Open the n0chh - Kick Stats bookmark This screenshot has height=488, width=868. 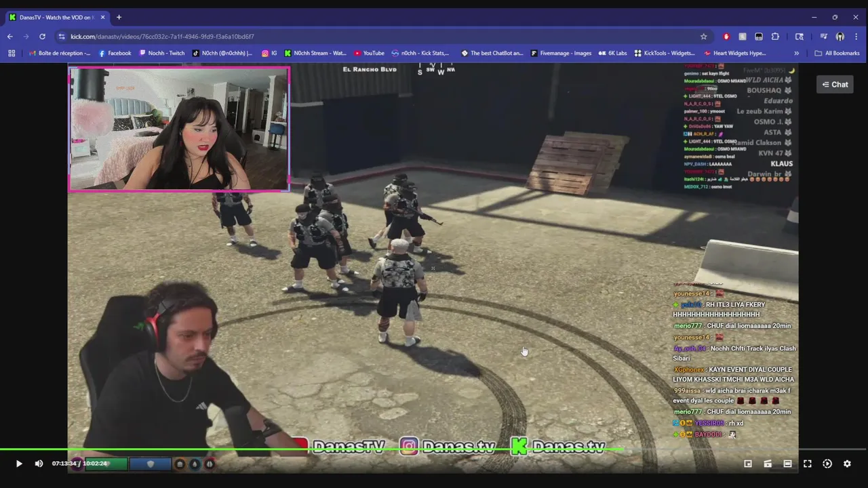point(420,53)
